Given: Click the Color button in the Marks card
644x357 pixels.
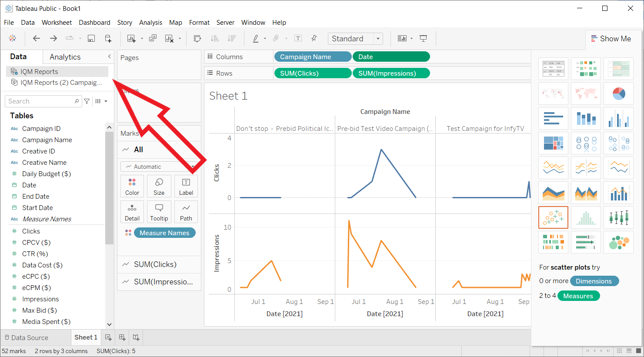Looking at the screenshot, I should (x=132, y=186).
